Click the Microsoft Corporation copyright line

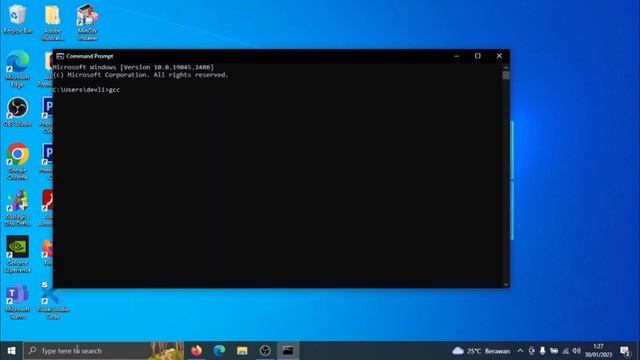141,75
